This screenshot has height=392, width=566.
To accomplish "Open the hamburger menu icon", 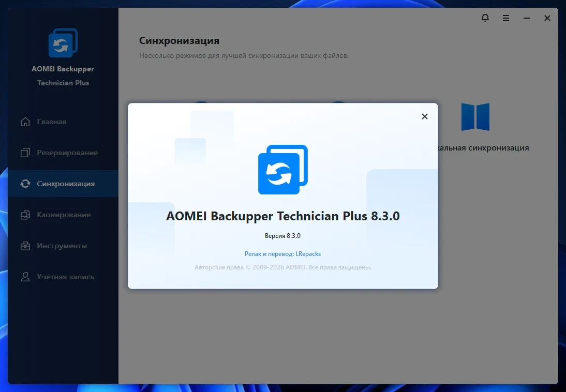I will (x=505, y=18).
